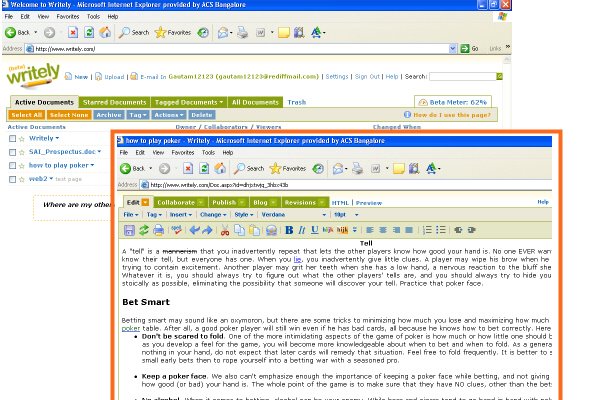This screenshot has height=400, width=600.
Task: Click the Save disk icon in editor
Action: coord(130,230)
